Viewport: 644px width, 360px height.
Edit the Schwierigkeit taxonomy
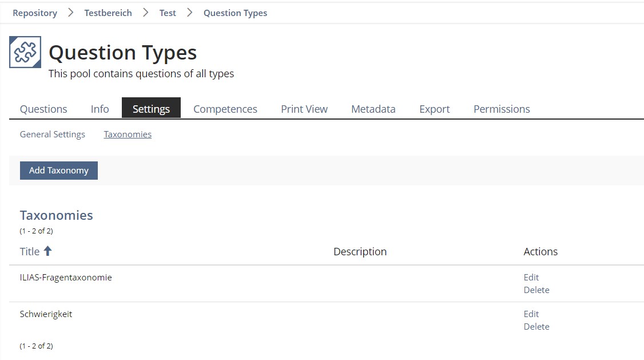coord(531,314)
